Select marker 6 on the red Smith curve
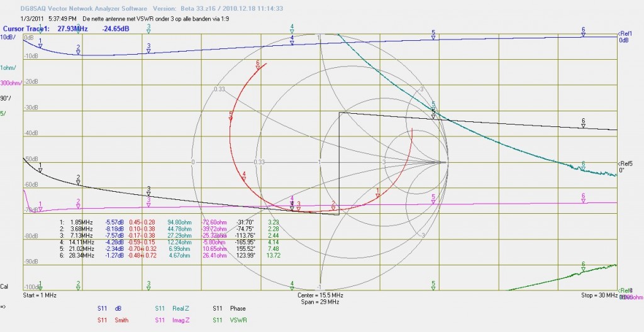Screen dimensions: 644x332 click(258, 65)
